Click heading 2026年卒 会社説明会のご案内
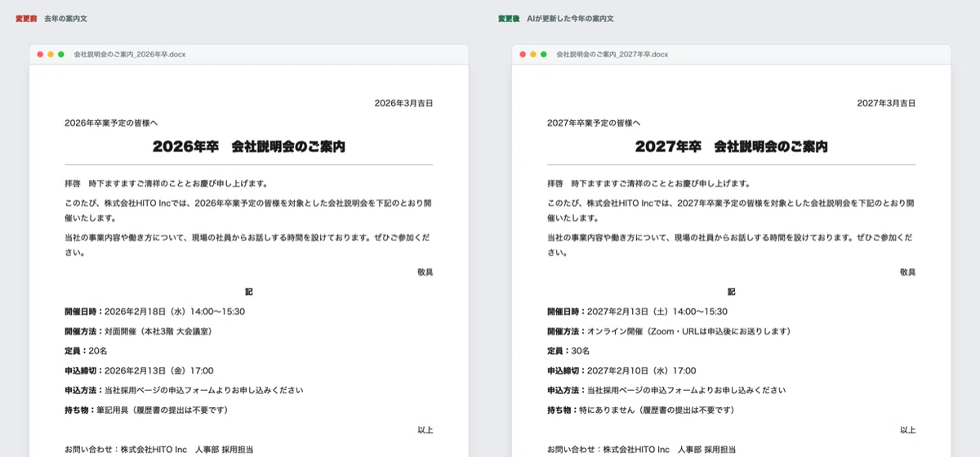Image resolution: width=980 pixels, height=457 pixels. pyautogui.click(x=249, y=146)
